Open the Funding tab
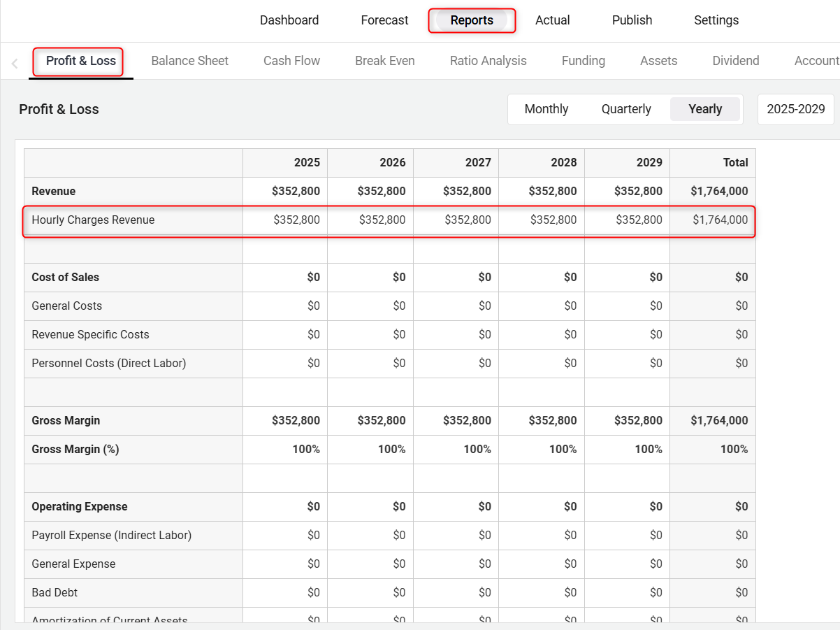The image size is (840, 630). [583, 61]
